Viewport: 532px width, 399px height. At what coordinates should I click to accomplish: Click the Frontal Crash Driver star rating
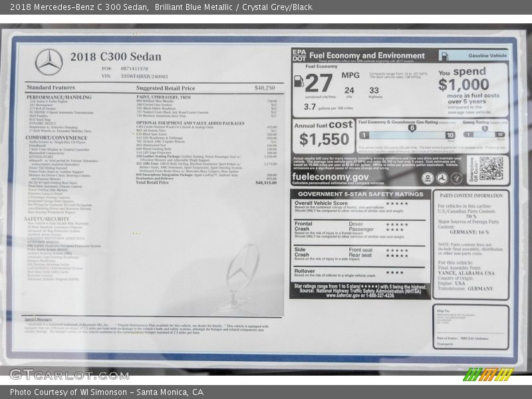click(397, 224)
